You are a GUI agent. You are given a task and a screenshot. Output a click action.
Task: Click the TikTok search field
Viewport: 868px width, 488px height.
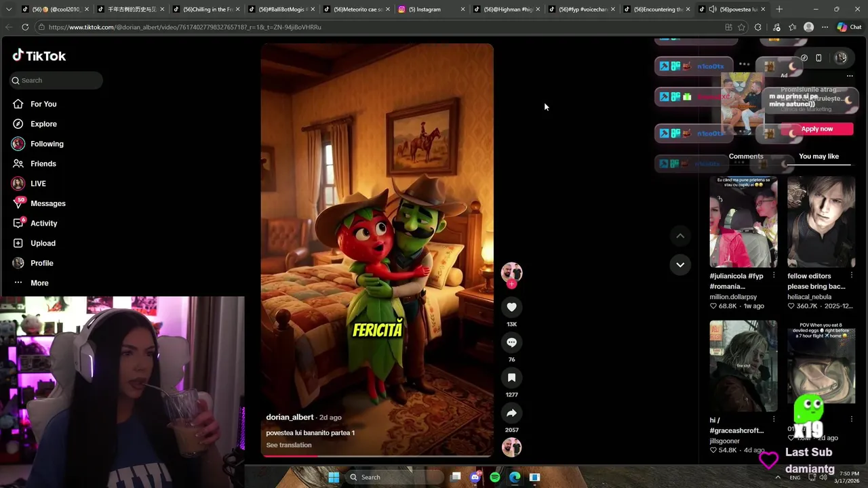pyautogui.click(x=56, y=80)
